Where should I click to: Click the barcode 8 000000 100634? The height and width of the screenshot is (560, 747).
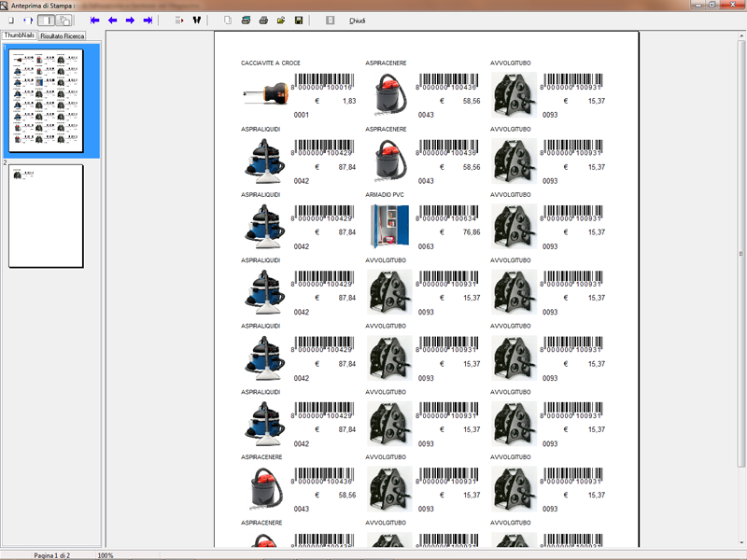447,214
